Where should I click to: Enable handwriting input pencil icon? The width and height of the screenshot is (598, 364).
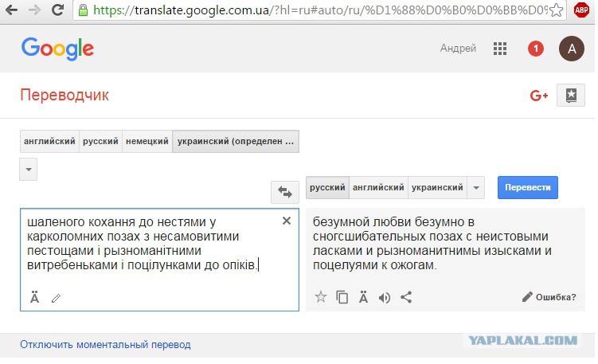coord(56,298)
